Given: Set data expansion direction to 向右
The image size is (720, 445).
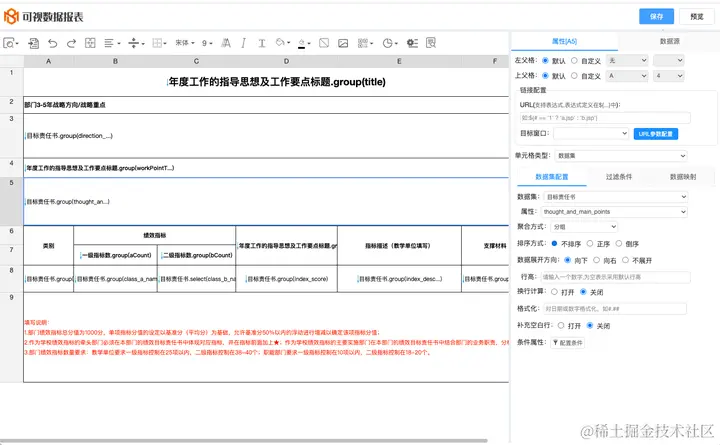Looking at the screenshot, I should pos(596,260).
